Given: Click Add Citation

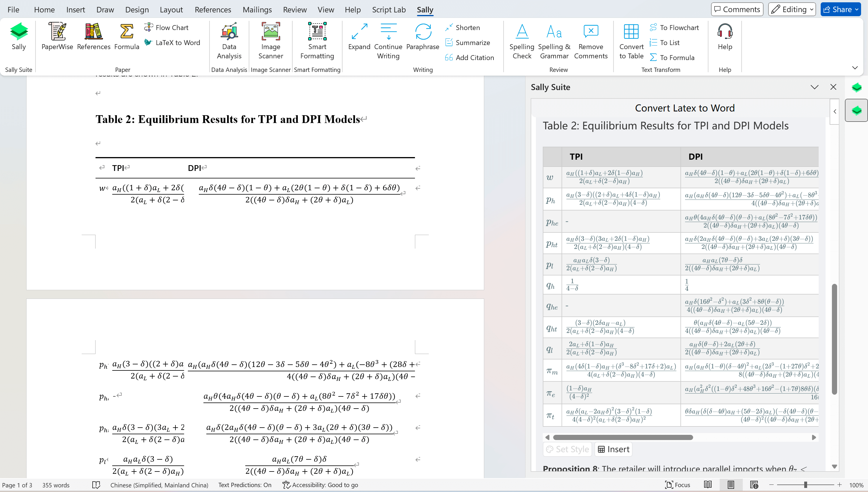Looking at the screenshot, I should [469, 57].
